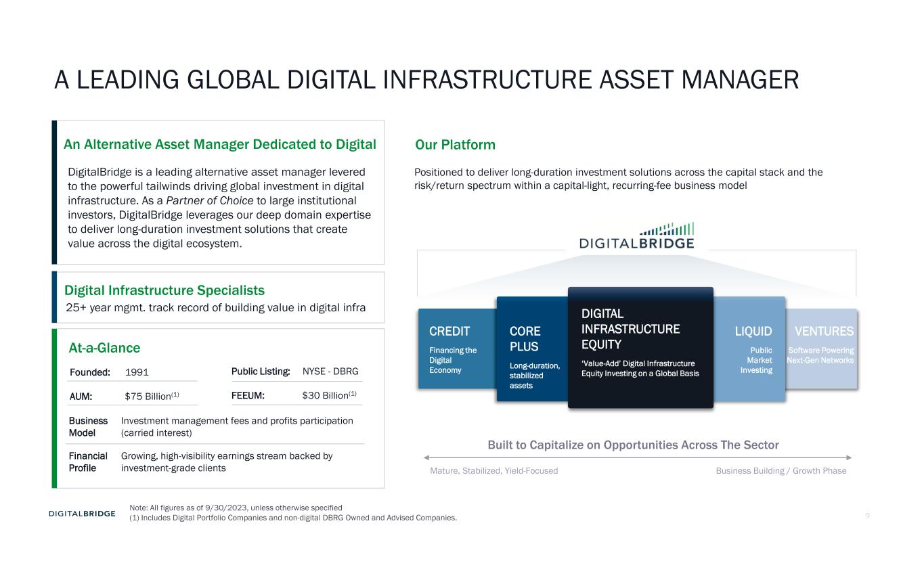Image resolution: width=924 pixels, height=561 pixels.
Task: Select 'Investment management fees and profits participation' text
Action: click(x=237, y=427)
